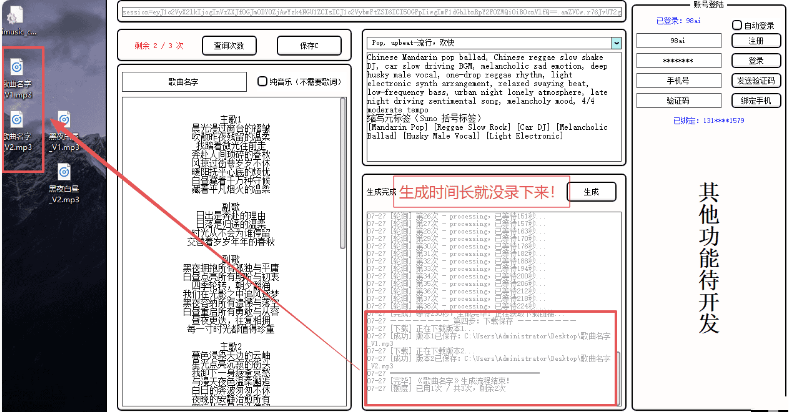Click the username field showing 98ai

679,41
